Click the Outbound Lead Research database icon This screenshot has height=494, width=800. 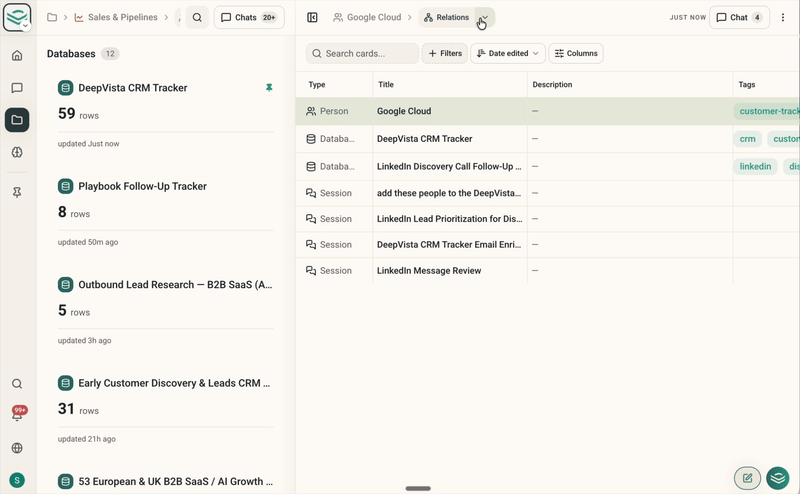pyautogui.click(x=65, y=285)
